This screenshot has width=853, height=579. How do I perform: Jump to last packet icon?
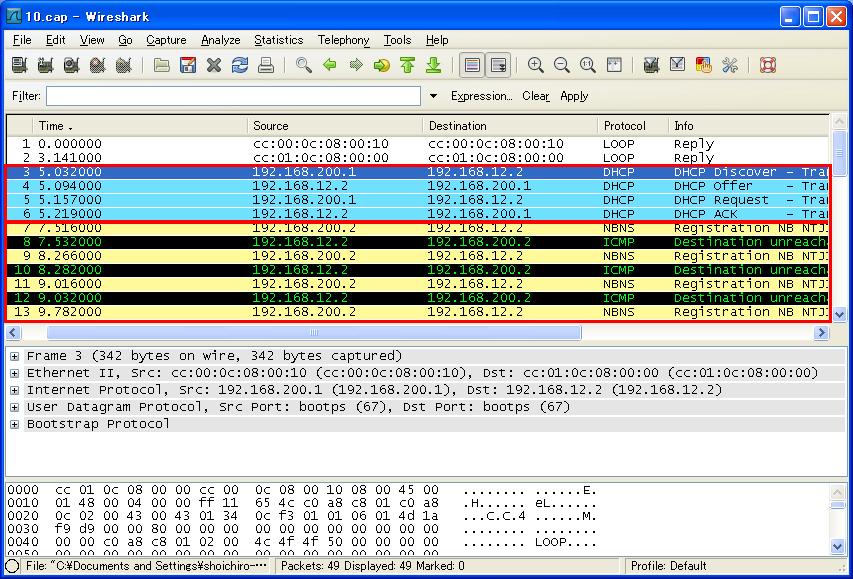coord(434,65)
